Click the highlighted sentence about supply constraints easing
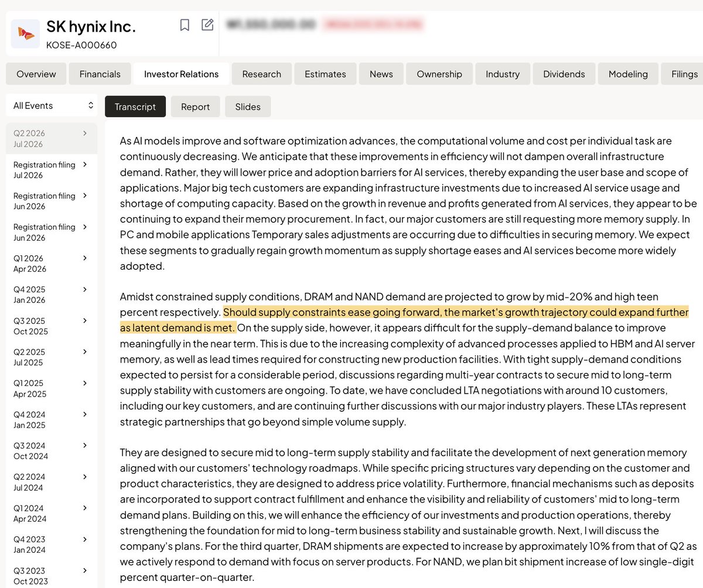Image resolution: width=703 pixels, height=588 pixels. click(x=404, y=319)
